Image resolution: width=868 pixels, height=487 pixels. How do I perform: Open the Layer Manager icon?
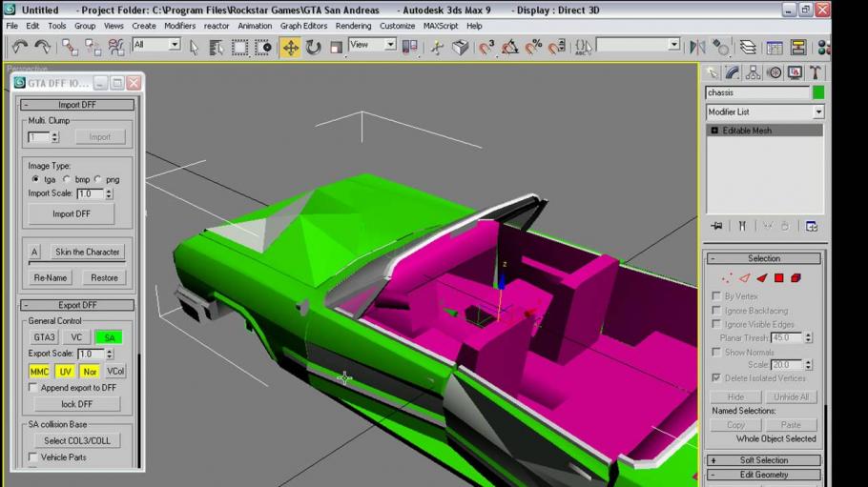(749, 47)
